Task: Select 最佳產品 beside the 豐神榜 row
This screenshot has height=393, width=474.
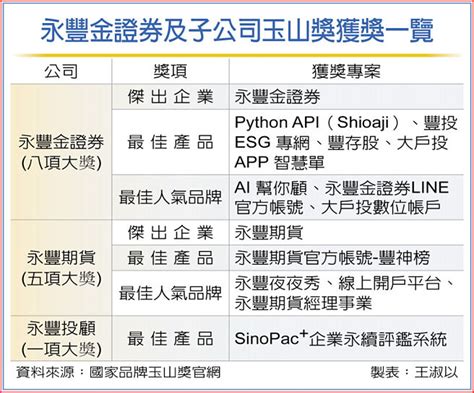Action: pyautogui.click(x=170, y=258)
